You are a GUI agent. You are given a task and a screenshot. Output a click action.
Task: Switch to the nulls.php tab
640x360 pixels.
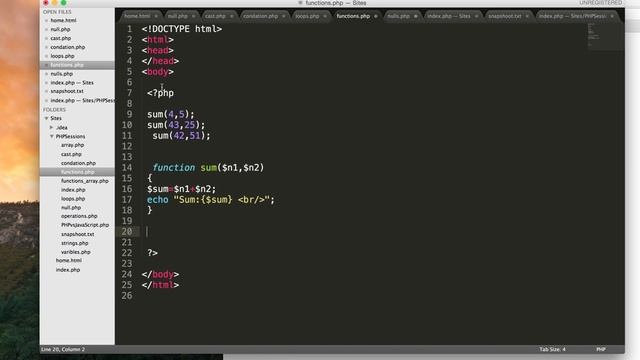click(x=398, y=16)
